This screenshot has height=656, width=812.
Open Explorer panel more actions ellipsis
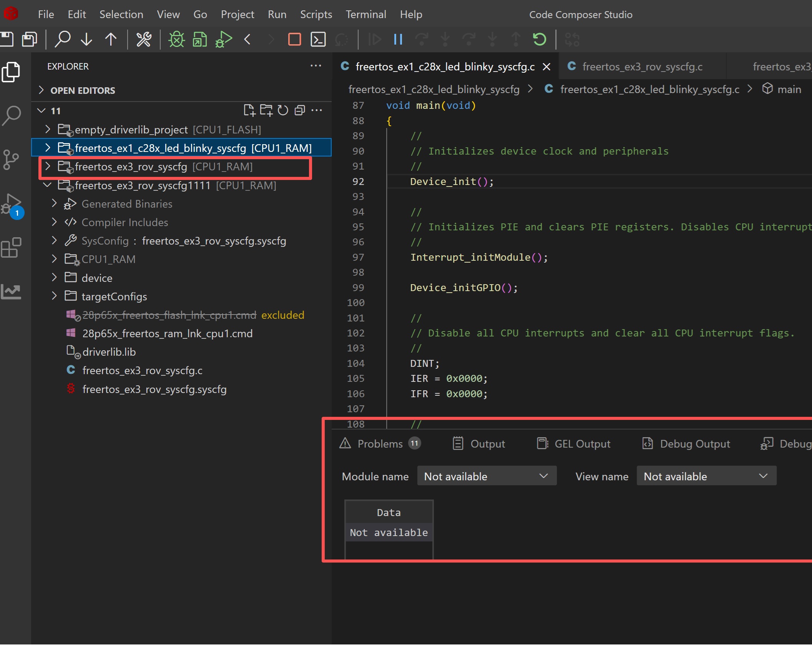pos(316,66)
